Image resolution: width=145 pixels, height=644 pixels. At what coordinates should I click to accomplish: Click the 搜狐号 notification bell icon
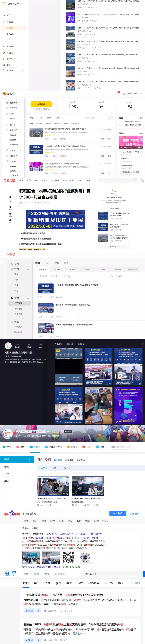[x=117, y=94]
